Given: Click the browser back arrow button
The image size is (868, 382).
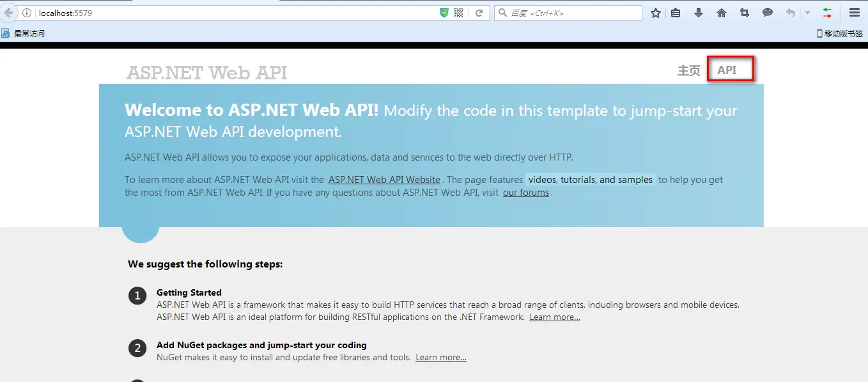Looking at the screenshot, I should tap(8, 13).
